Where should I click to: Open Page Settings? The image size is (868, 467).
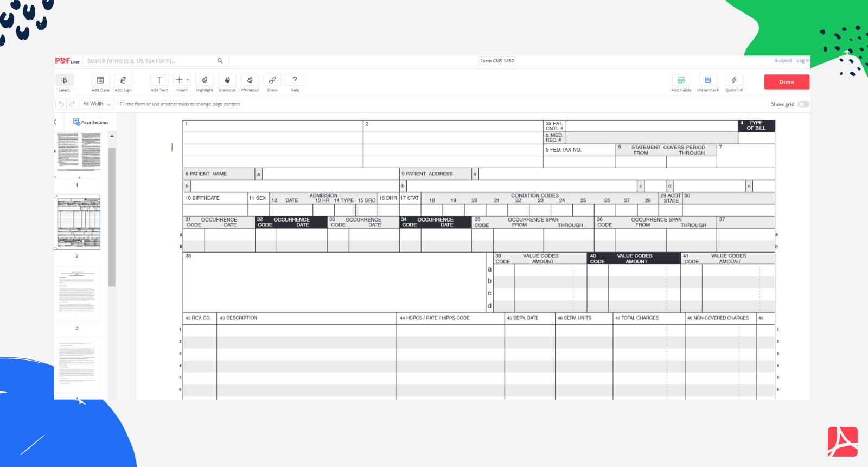(x=91, y=122)
